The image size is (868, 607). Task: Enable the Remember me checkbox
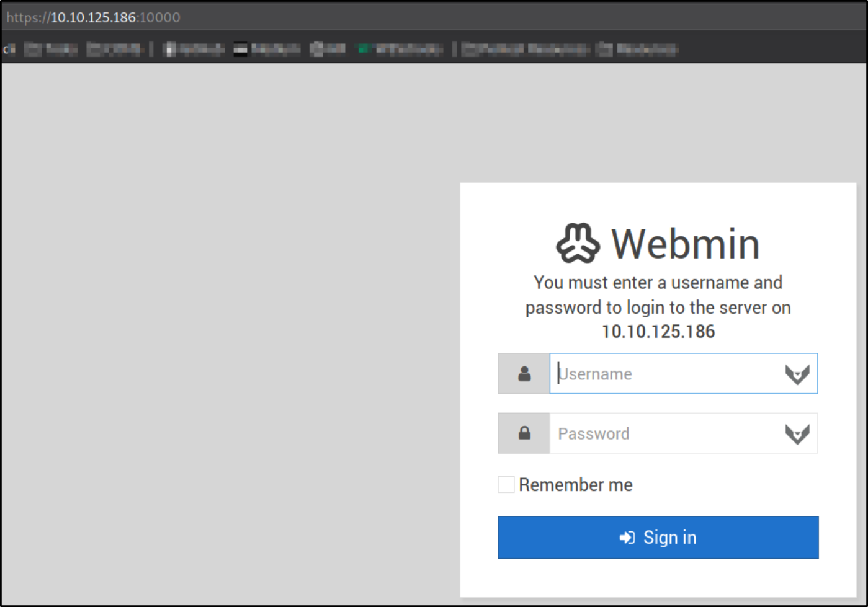coord(506,484)
